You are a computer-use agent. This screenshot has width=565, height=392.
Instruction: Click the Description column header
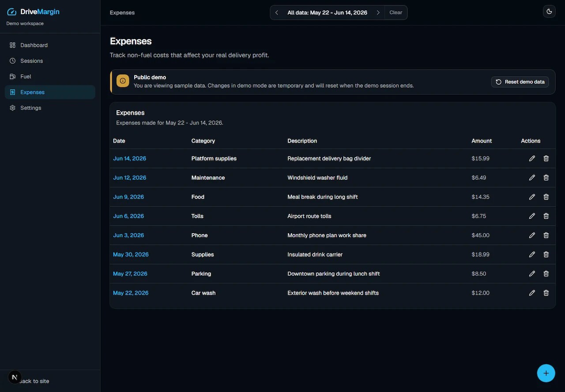[x=302, y=141]
